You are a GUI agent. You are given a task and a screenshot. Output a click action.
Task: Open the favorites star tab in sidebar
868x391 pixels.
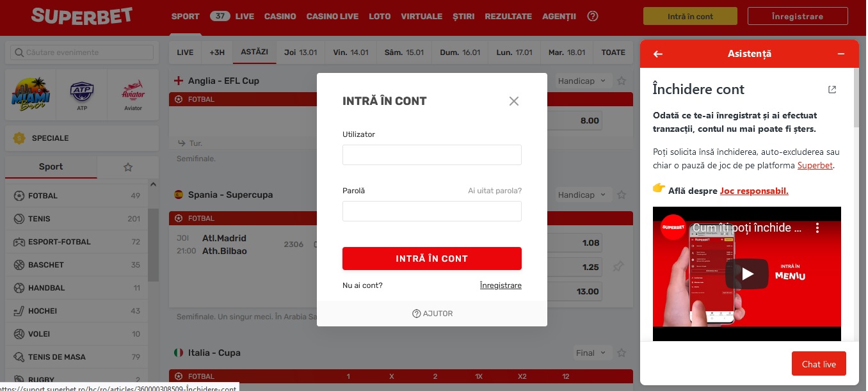(128, 167)
